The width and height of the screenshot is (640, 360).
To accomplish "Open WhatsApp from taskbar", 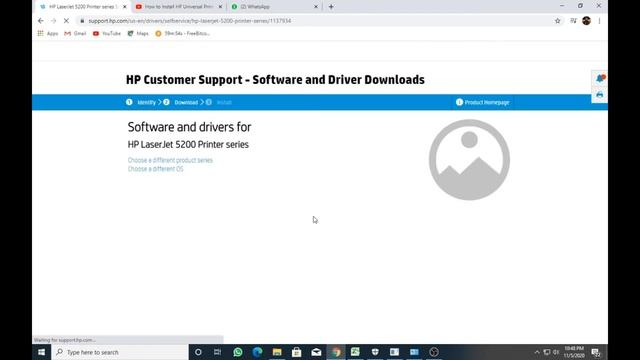I will pos(238,352).
